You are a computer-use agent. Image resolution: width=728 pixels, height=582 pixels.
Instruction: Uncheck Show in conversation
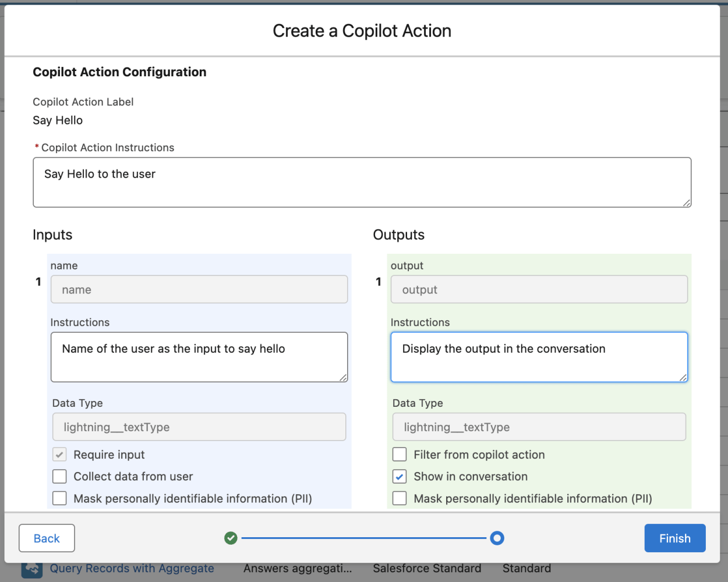pos(400,477)
